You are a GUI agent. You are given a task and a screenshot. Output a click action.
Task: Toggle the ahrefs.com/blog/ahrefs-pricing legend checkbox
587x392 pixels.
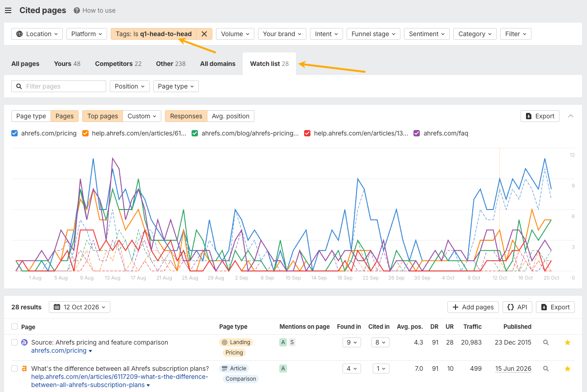coord(195,133)
